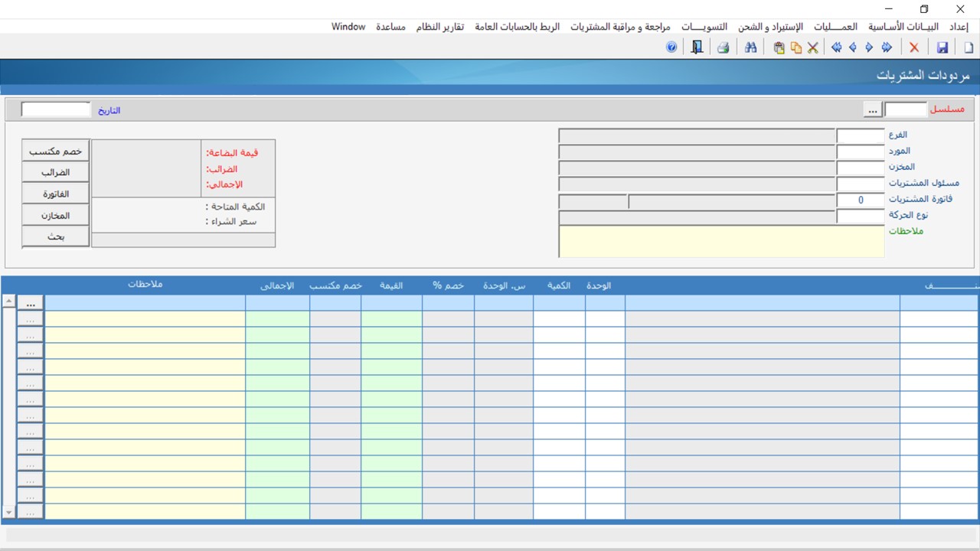This screenshot has height=551, width=980.
Task: Click the save floppy disk icon
Action: (x=942, y=47)
